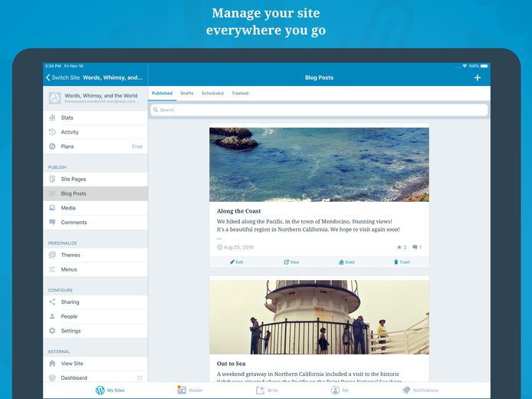Viewport: 532px width, 399px height.
Task: Click the Wi-Fi status icon
Action: point(465,66)
